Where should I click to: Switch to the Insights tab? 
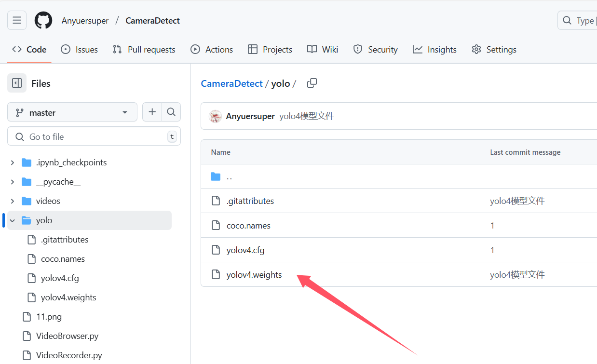(435, 49)
